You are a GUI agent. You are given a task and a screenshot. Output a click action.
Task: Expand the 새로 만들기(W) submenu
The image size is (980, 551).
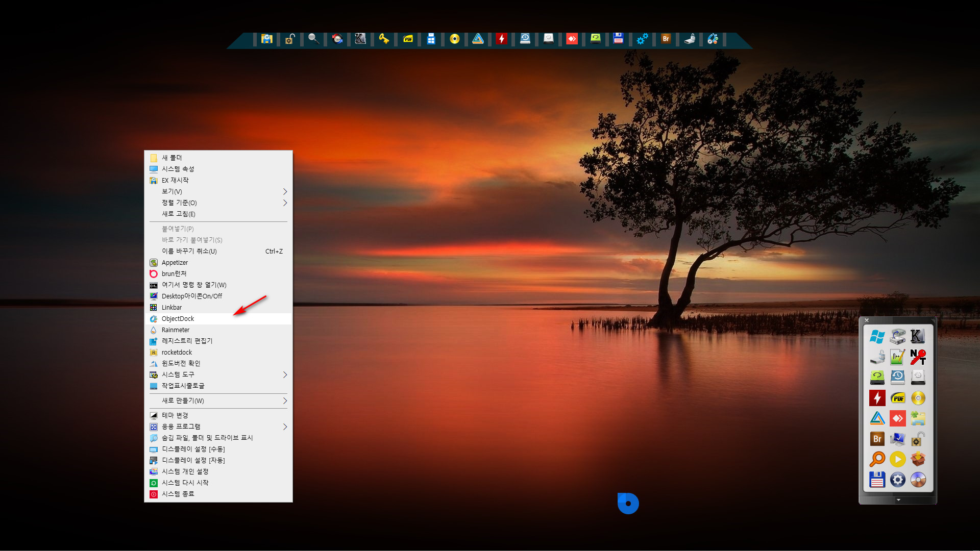coord(218,400)
